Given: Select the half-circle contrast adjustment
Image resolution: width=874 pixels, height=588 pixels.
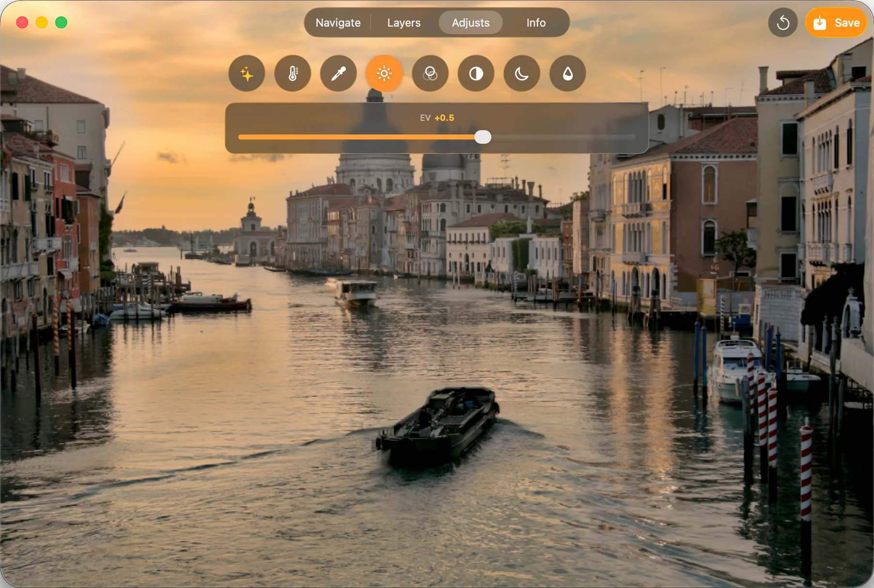Looking at the screenshot, I should tap(476, 74).
